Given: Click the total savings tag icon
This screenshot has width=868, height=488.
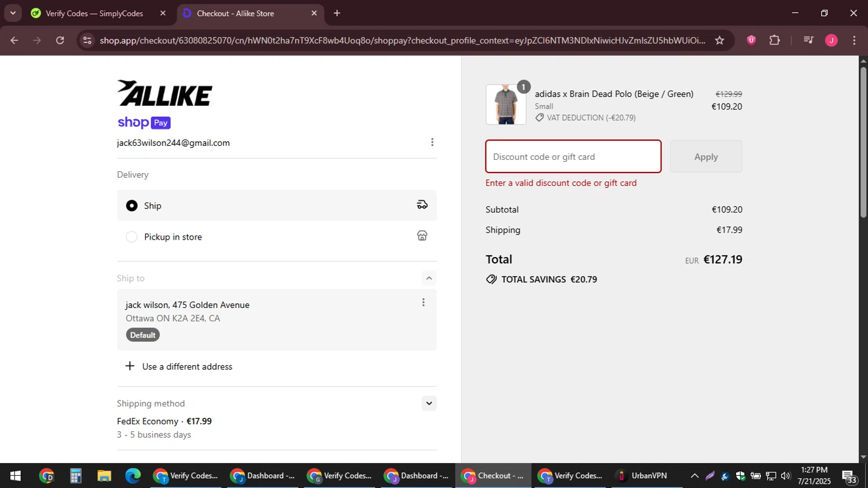Looking at the screenshot, I should 491,280.
